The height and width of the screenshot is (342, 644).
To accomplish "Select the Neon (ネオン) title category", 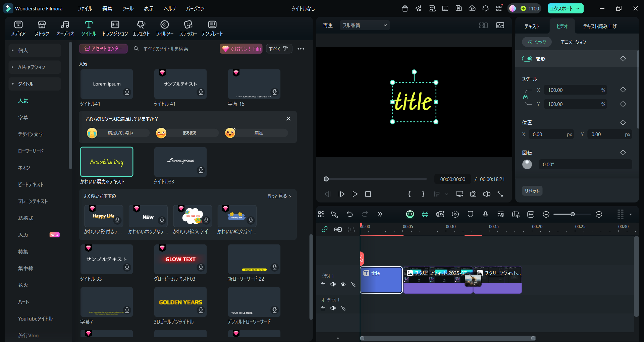I will tap(24, 168).
